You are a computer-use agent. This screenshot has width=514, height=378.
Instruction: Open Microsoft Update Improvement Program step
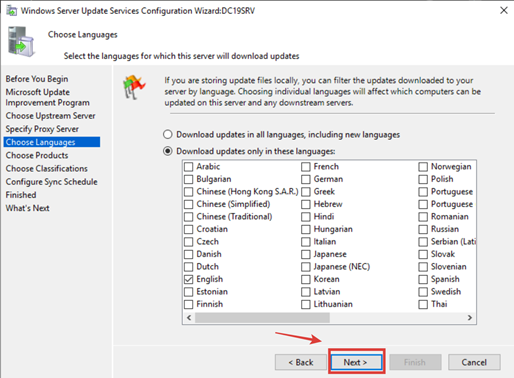tap(47, 97)
